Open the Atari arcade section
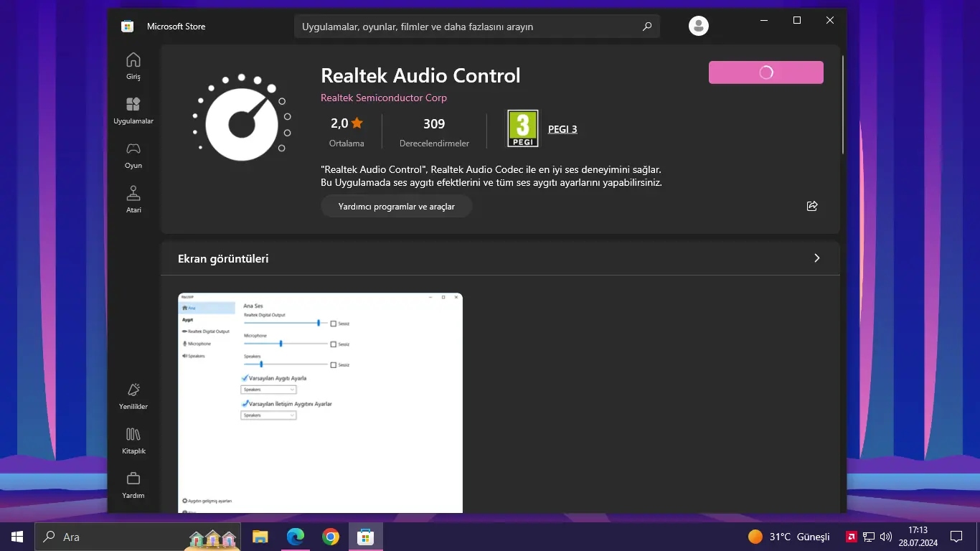Screen dimensions: 980x551 tap(133, 199)
